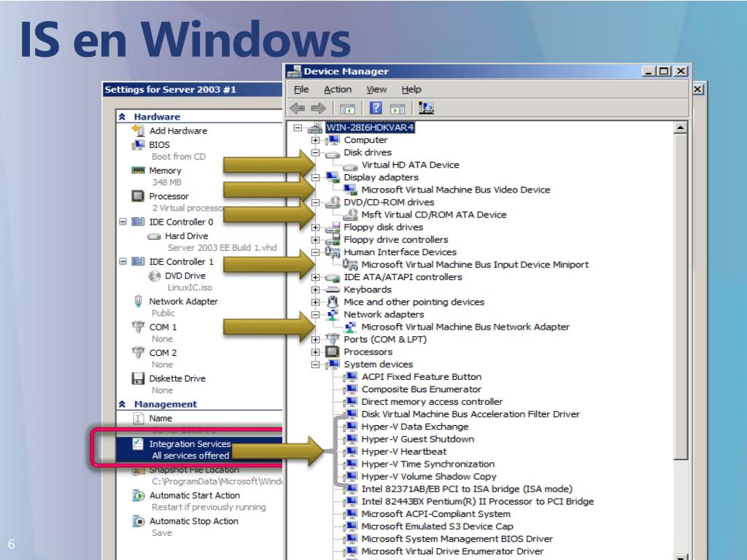Screen dimensions: 747x560
Task: Collapse the System devices node
Action: coord(315,365)
